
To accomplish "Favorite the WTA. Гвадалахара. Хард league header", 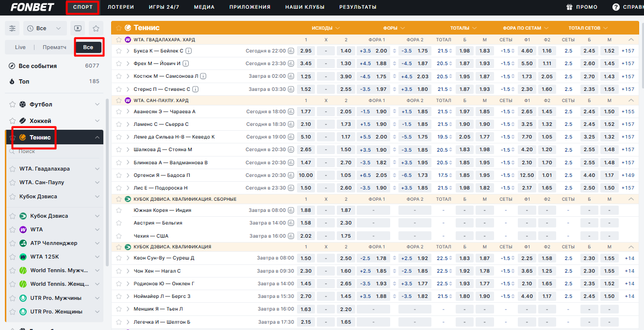I will [x=118, y=39].
